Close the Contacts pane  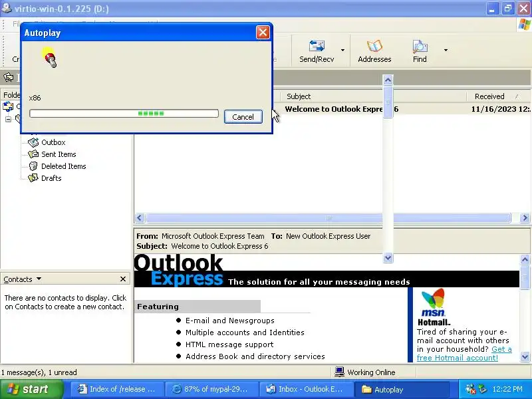[123, 279]
